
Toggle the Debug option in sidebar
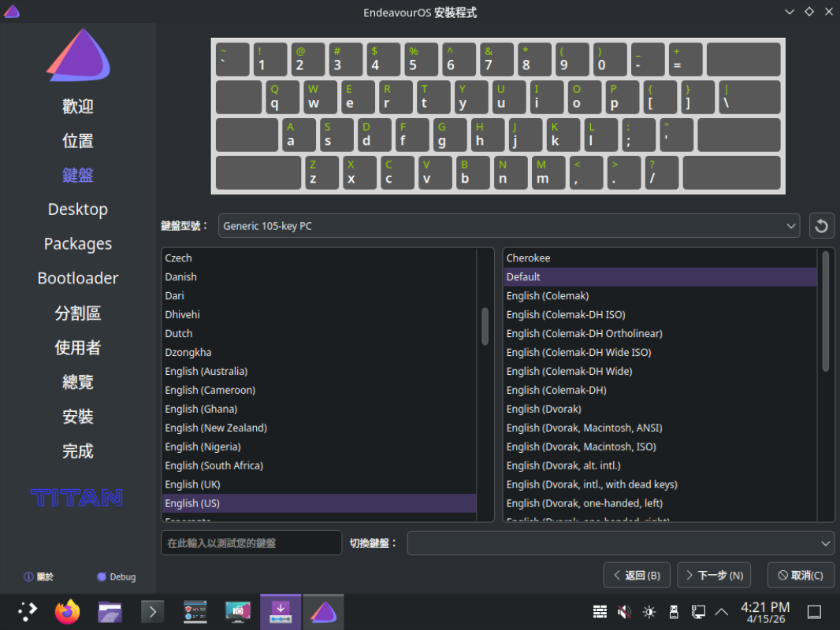(x=116, y=576)
